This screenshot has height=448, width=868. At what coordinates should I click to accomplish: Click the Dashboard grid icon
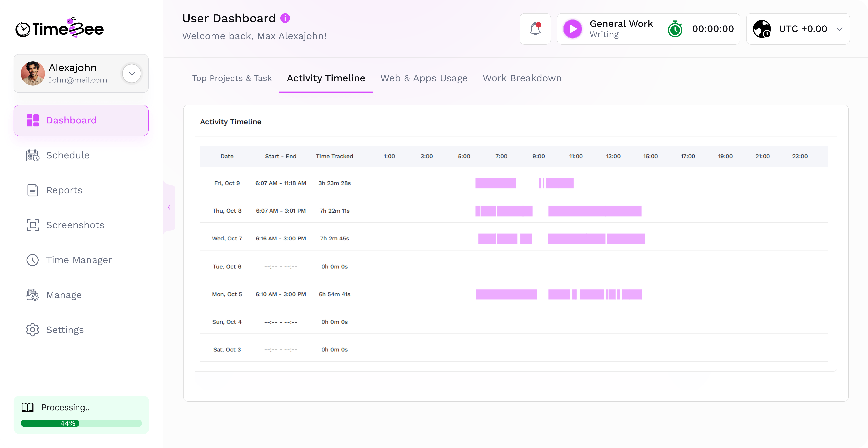pos(33,120)
